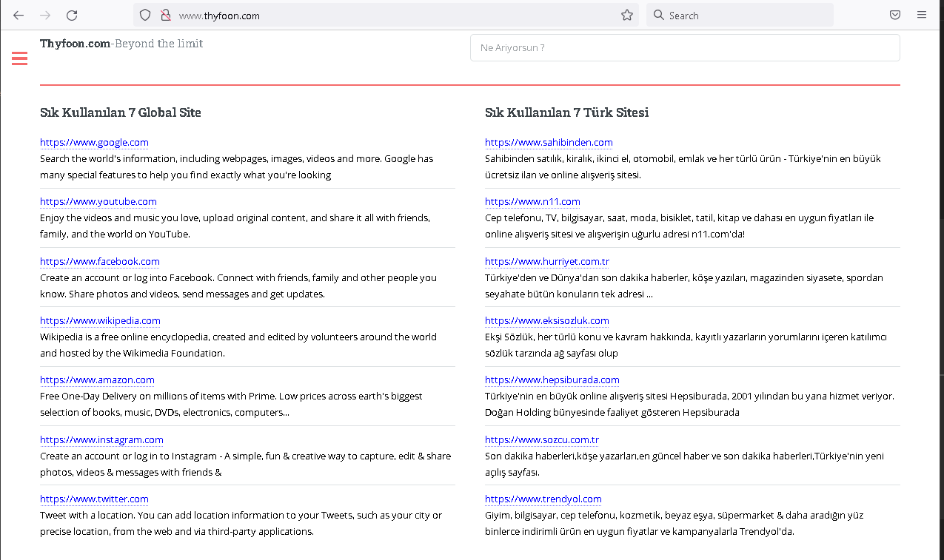Visit the https://www.hurriyet.com.tr link
Viewport: 944px width, 560px height.
pyautogui.click(x=547, y=261)
